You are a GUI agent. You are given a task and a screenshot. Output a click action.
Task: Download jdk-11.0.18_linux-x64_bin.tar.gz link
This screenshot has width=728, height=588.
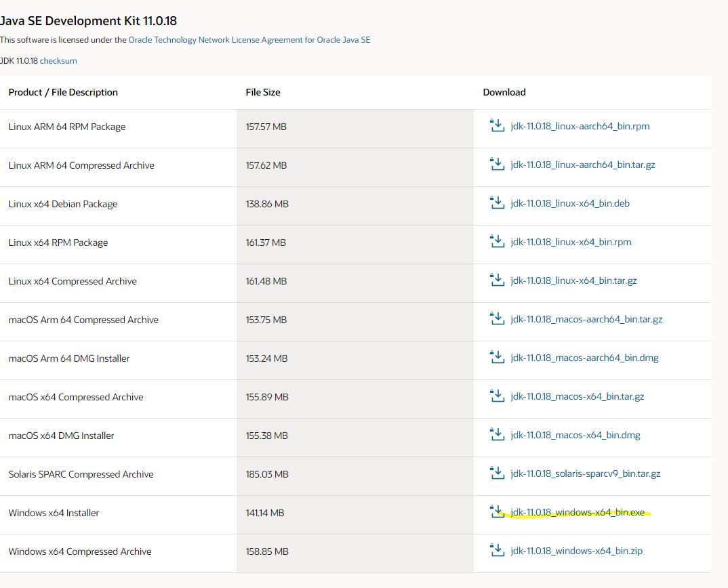pyautogui.click(x=573, y=280)
